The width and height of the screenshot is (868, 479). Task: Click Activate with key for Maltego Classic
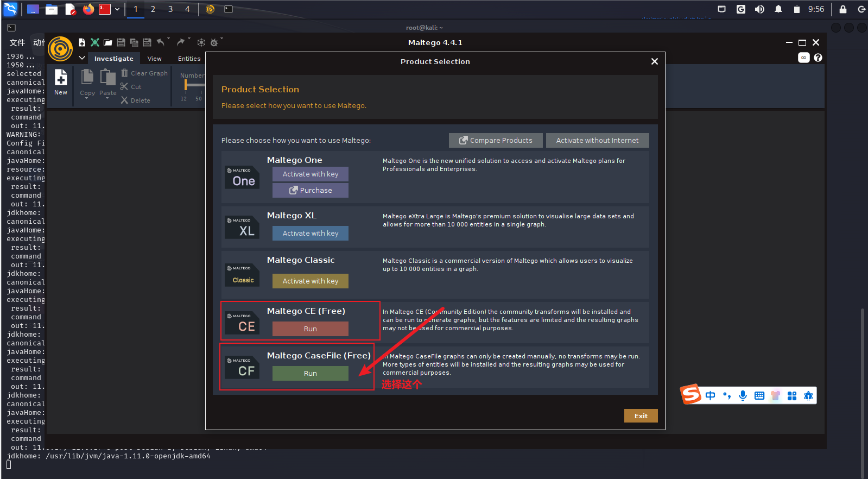coord(311,281)
